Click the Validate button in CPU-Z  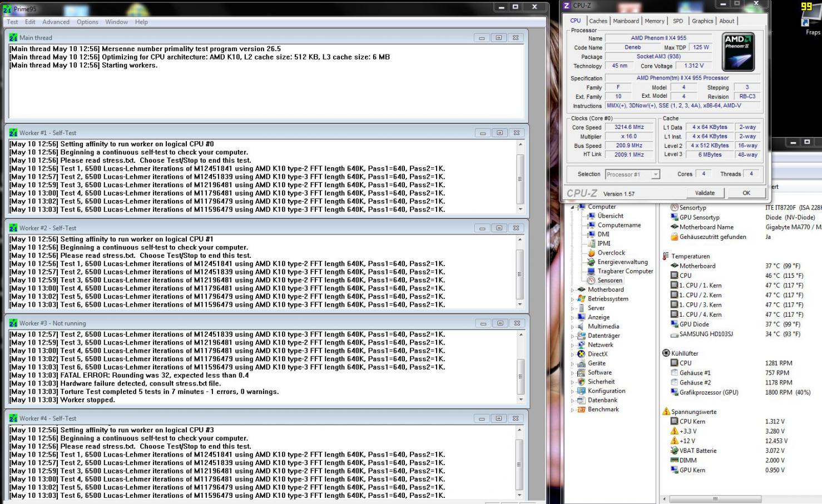[x=705, y=193]
